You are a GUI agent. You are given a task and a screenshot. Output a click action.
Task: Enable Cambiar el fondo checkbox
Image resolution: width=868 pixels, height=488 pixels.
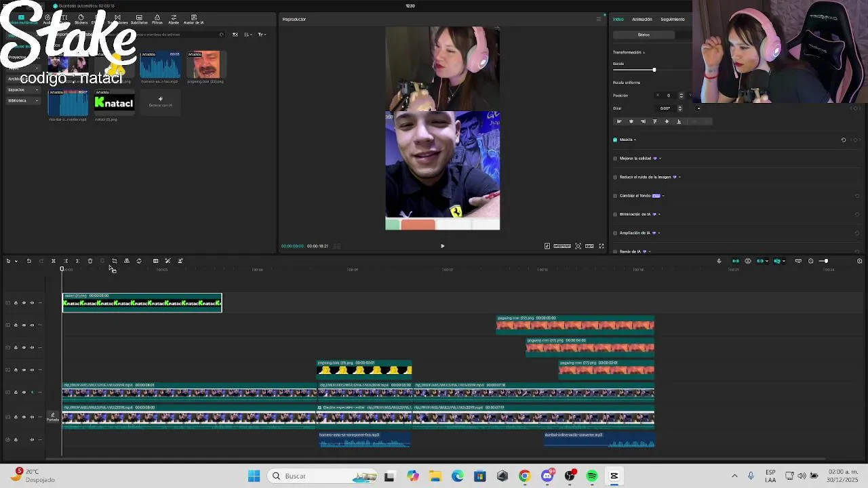pyautogui.click(x=615, y=196)
